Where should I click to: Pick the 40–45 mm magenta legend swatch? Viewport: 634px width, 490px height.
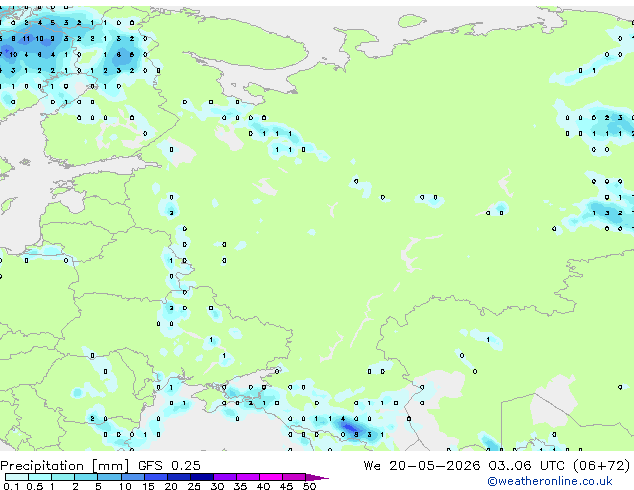(271, 477)
